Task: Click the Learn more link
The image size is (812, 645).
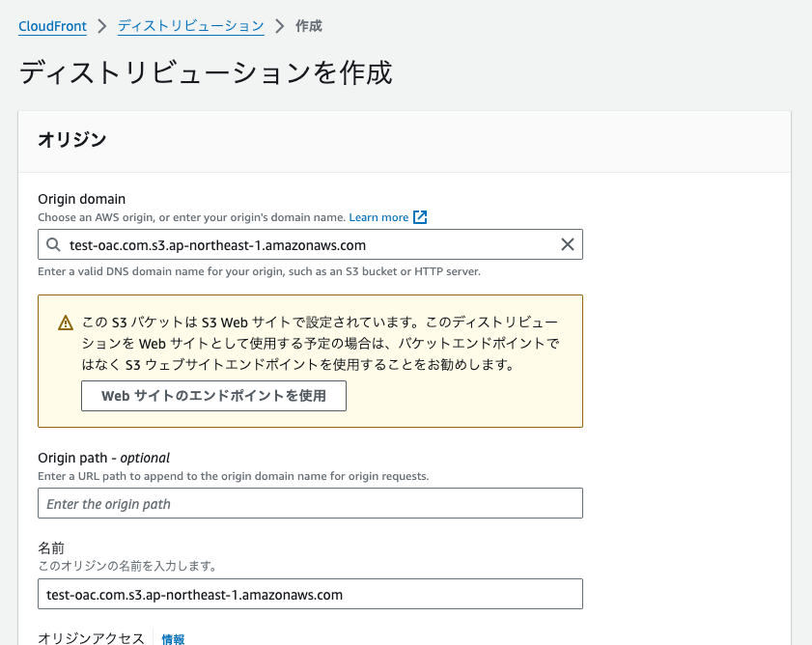Action: (378, 217)
